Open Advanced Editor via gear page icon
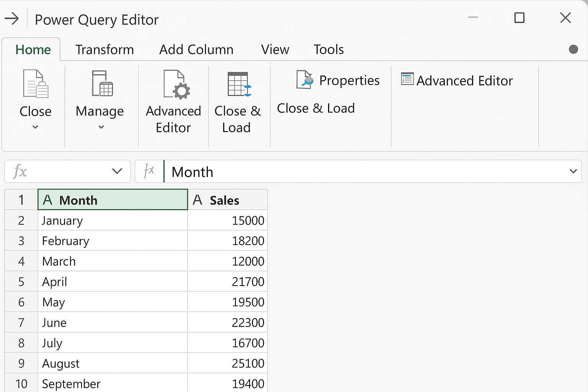 click(177, 84)
